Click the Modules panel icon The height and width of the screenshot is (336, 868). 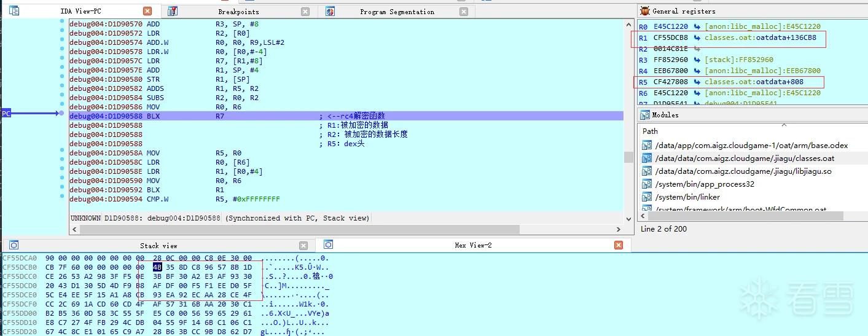click(x=644, y=115)
